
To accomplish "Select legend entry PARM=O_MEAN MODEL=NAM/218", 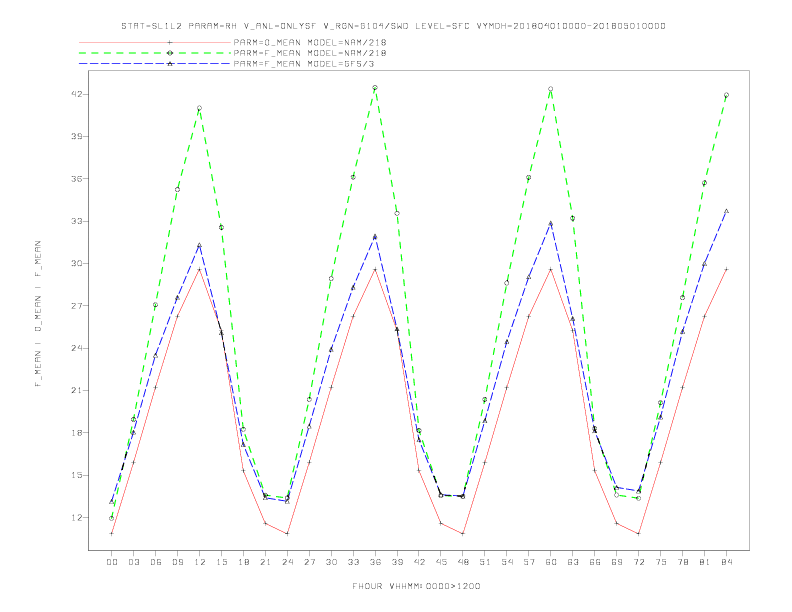I will pos(310,42).
